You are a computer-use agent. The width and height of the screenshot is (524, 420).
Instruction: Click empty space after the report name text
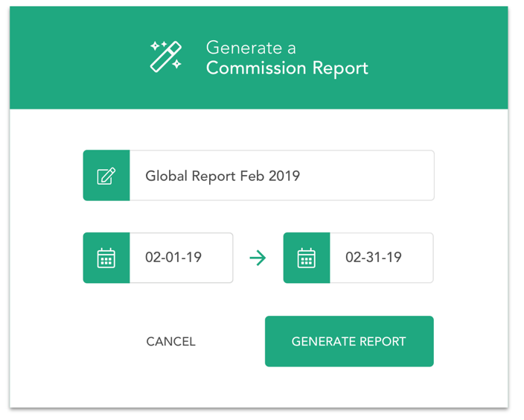click(x=366, y=176)
